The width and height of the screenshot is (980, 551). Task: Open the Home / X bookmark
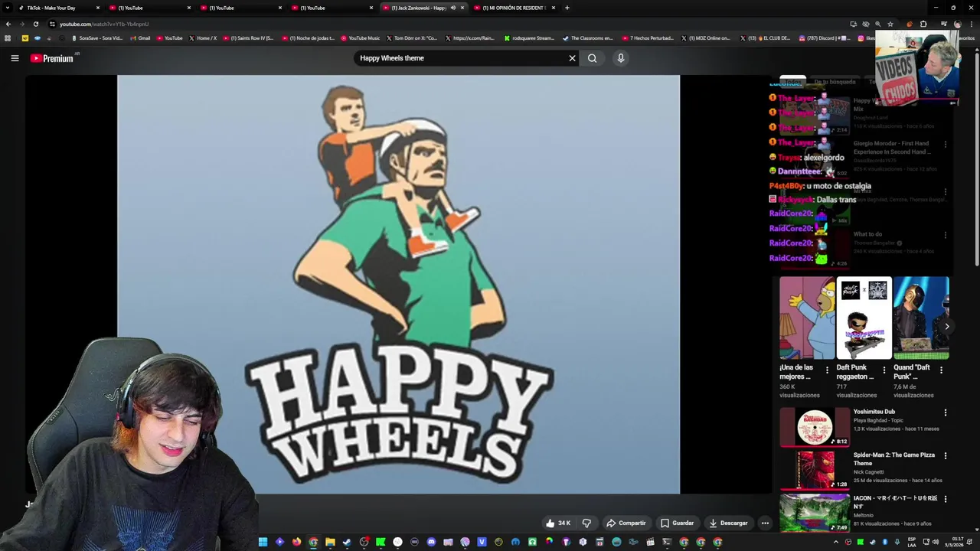[x=202, y=37]
